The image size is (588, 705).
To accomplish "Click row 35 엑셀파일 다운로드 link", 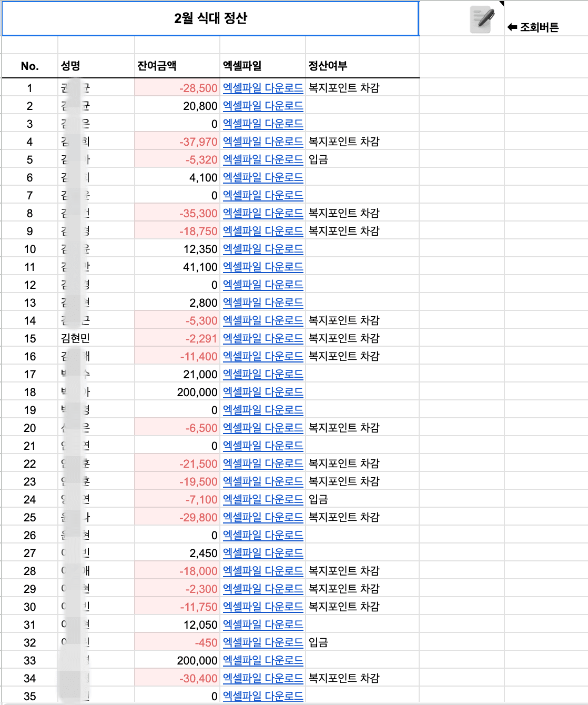I will pyautogui.click(x=263, y=696).
